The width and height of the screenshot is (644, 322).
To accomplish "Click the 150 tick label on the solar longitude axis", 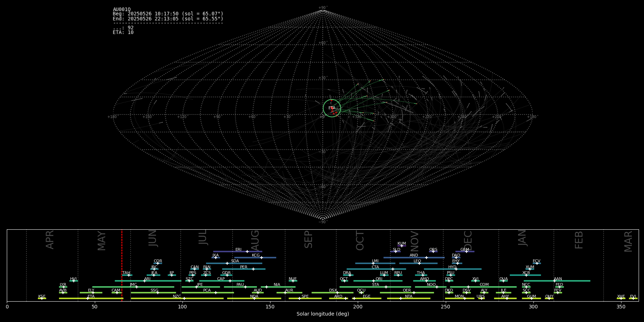I will pos(270,307).
